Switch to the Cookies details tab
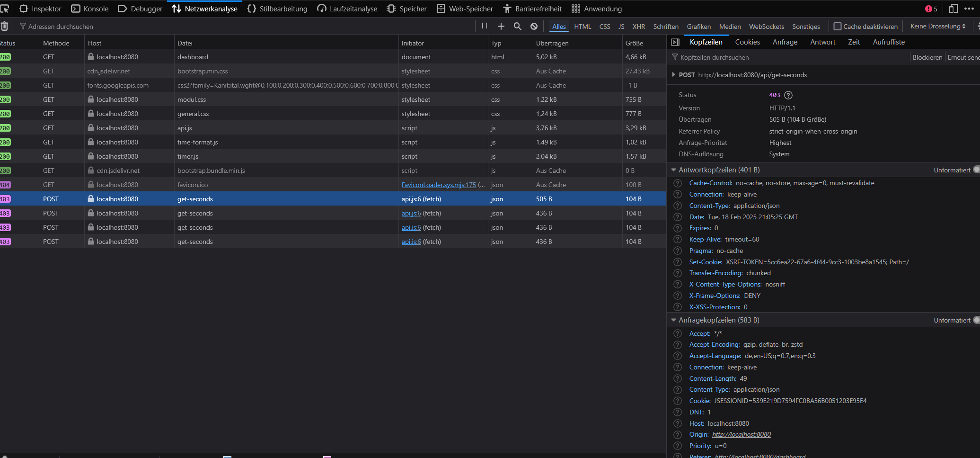This screenshot has height=458, width=980. [747, 42]
